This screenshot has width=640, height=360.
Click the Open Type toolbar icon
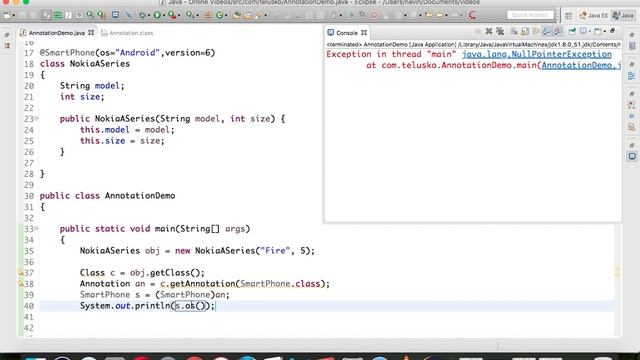coord(237,15)
